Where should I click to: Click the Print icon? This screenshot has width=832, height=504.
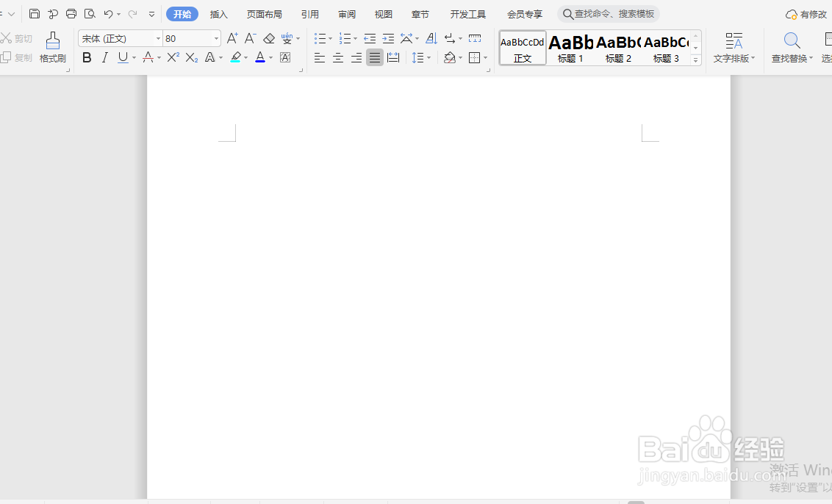click(x=71, y=14)
